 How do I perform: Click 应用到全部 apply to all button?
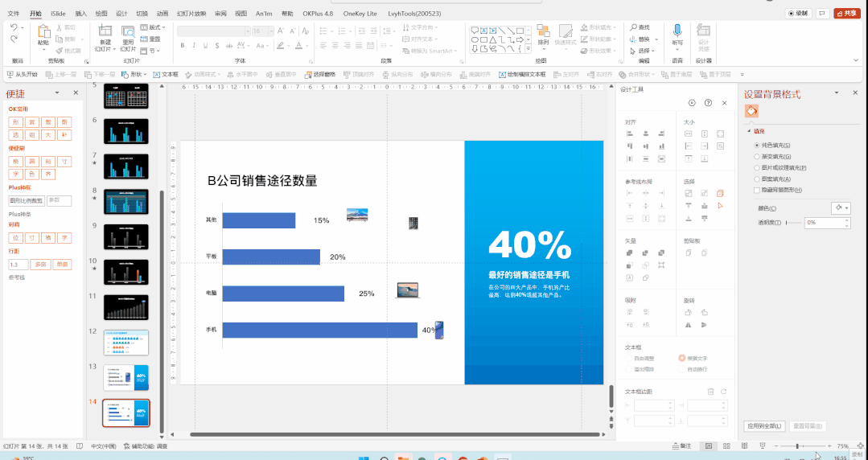point(764,426)
